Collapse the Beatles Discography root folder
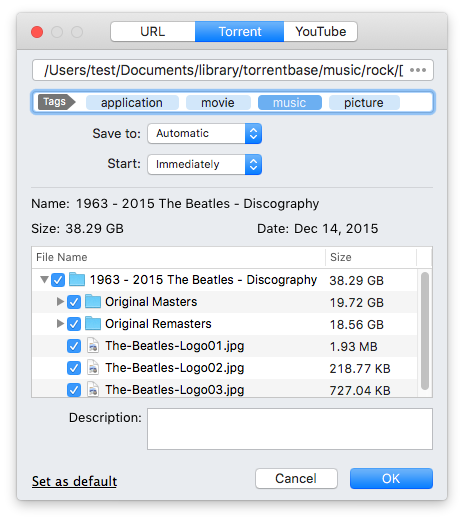Viewport: 464px width, 521px height. click(44, 279)
